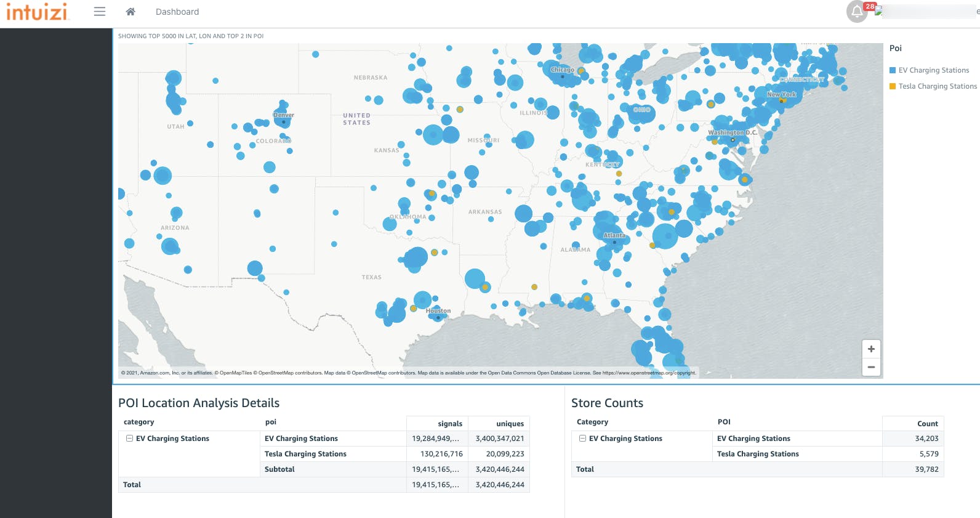The image size is (980, 518).
Task: Zoom out on the map
Action: click(871, 367)
